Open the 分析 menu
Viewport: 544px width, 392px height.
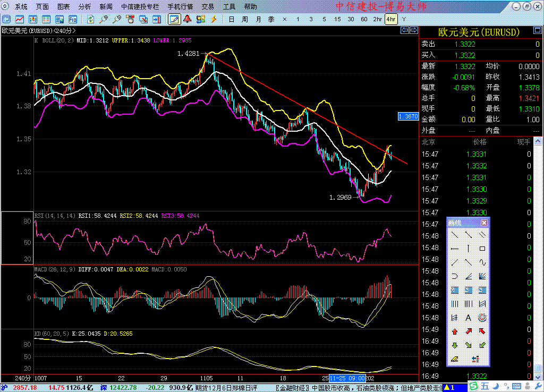point(84,7)
